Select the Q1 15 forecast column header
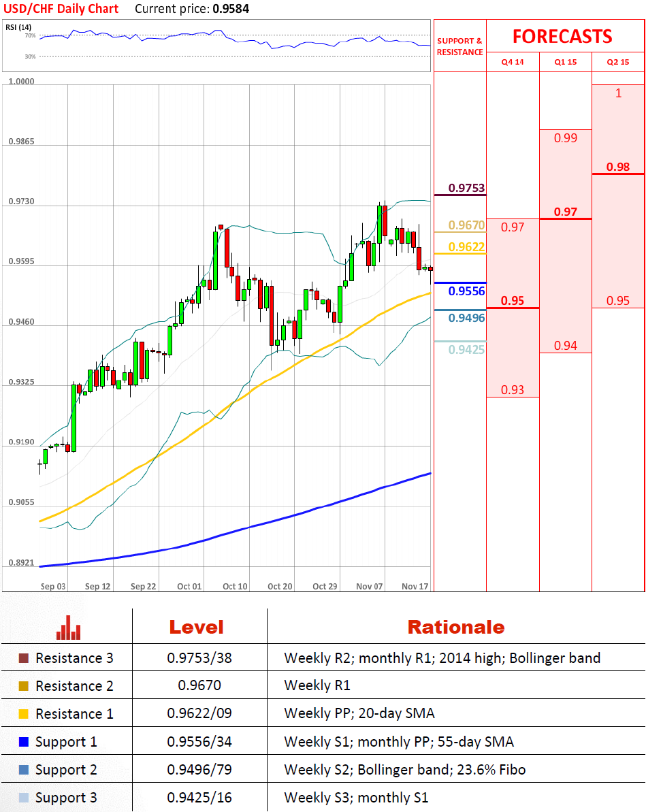 tap(565, 62)
